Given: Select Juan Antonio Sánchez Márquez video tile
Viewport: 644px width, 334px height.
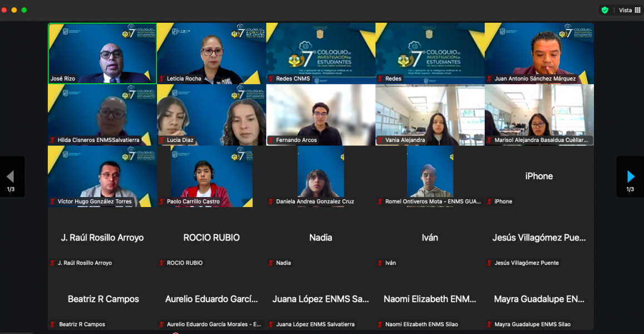Looking at the screenshot, I should coord(539,53).
